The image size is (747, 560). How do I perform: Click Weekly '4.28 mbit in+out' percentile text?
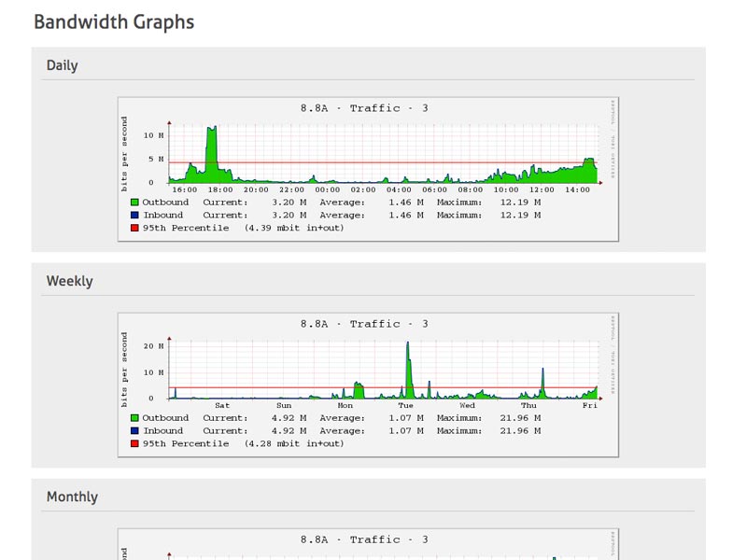coord(294,444)
